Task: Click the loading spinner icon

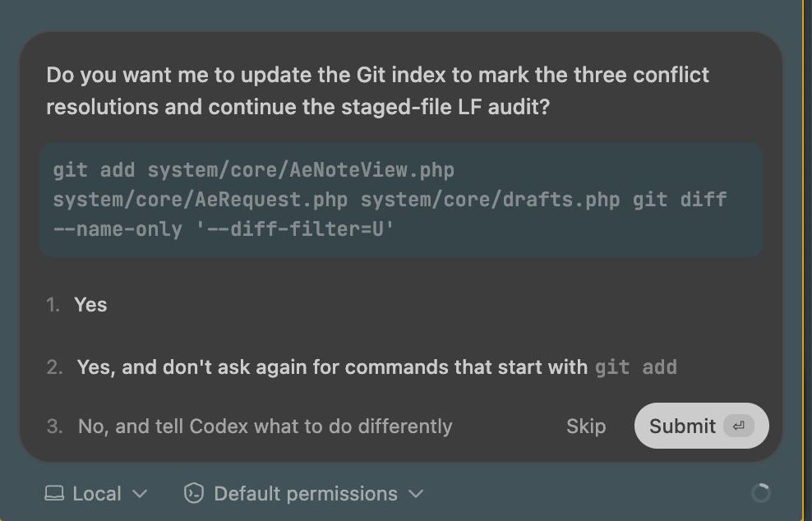Action: coord(761,493)
